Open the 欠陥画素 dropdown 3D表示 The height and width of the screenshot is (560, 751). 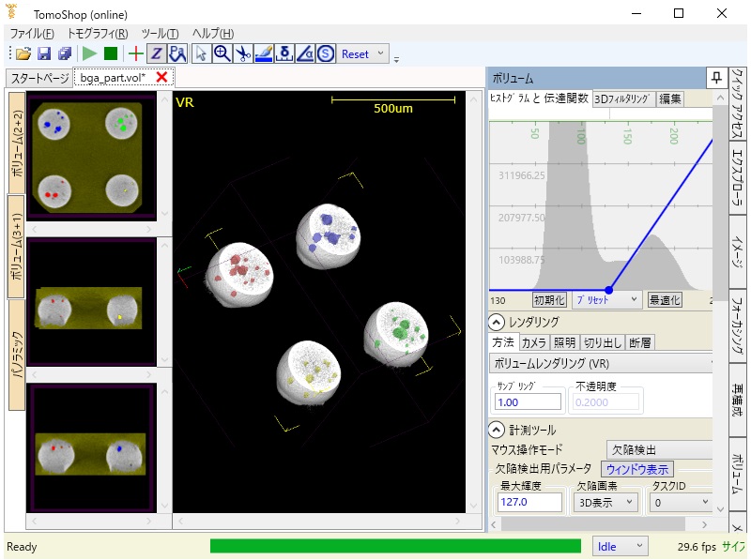[x=605, y=503]
